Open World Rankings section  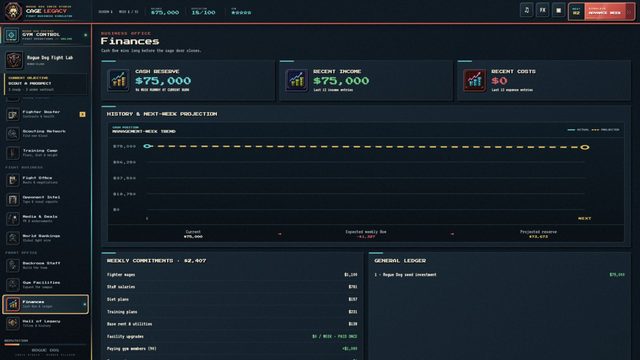(x=46, y=238)
